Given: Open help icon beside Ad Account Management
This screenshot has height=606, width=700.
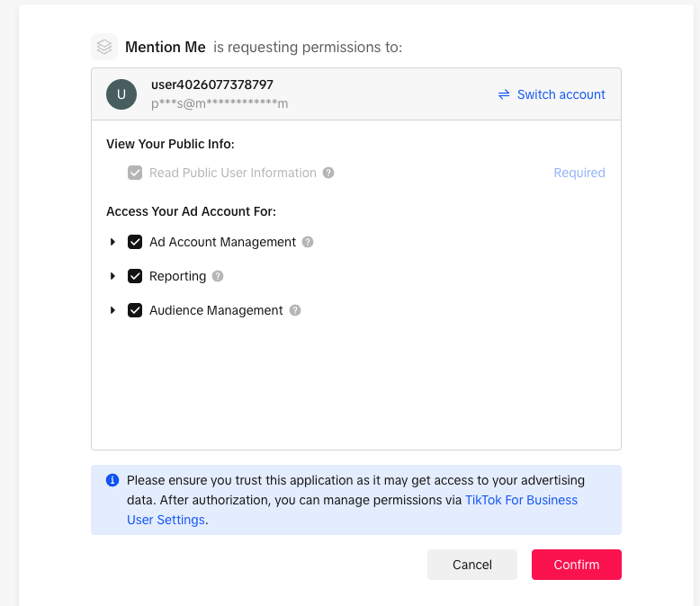Looking at the screenshot, I should [308, 242].
